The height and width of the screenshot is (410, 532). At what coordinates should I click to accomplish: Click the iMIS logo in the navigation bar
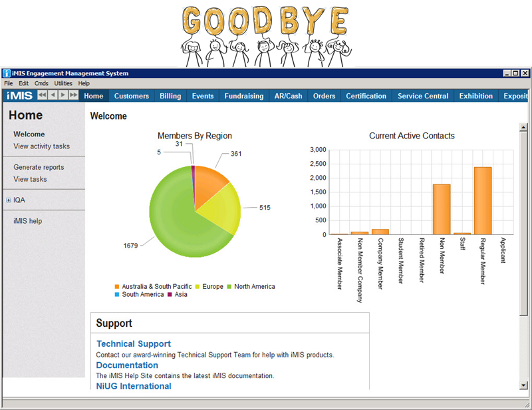point(19,96)
